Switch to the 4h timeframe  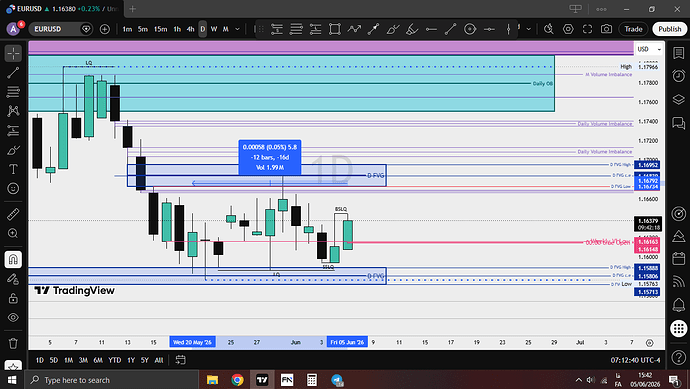[191, 29]
